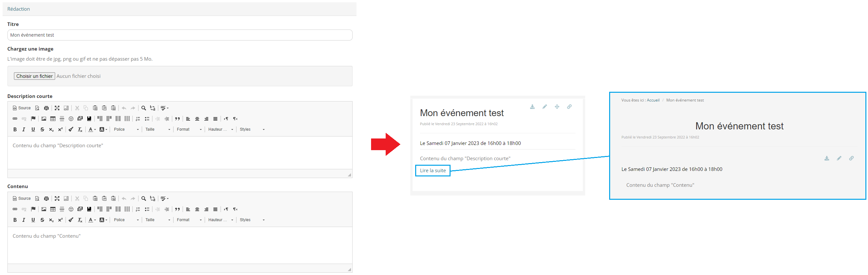The image size is (868, 275).
Task: Click into the Titre input field
Action: pyautogui.click(x=180, y=35)
